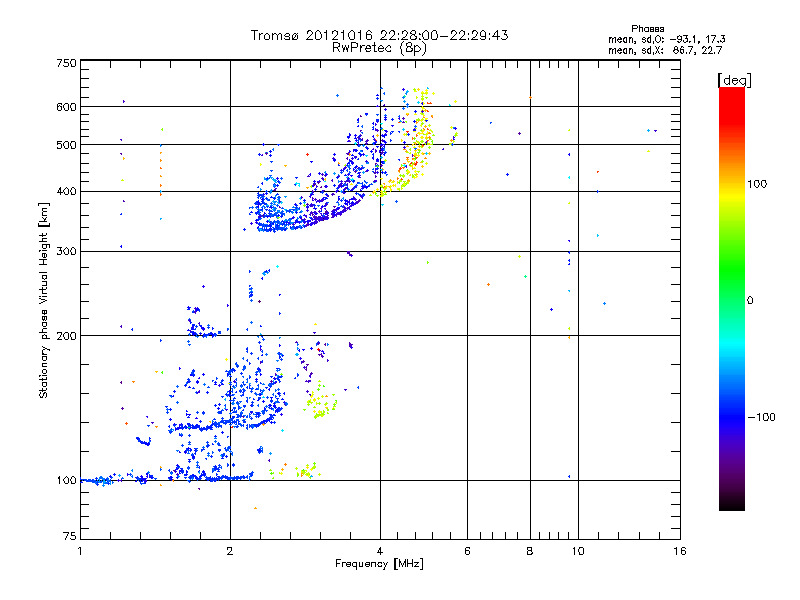
Task: Click the 'Stationary phase Virtual Height [km]' axis label
Action: coord(43,301)
